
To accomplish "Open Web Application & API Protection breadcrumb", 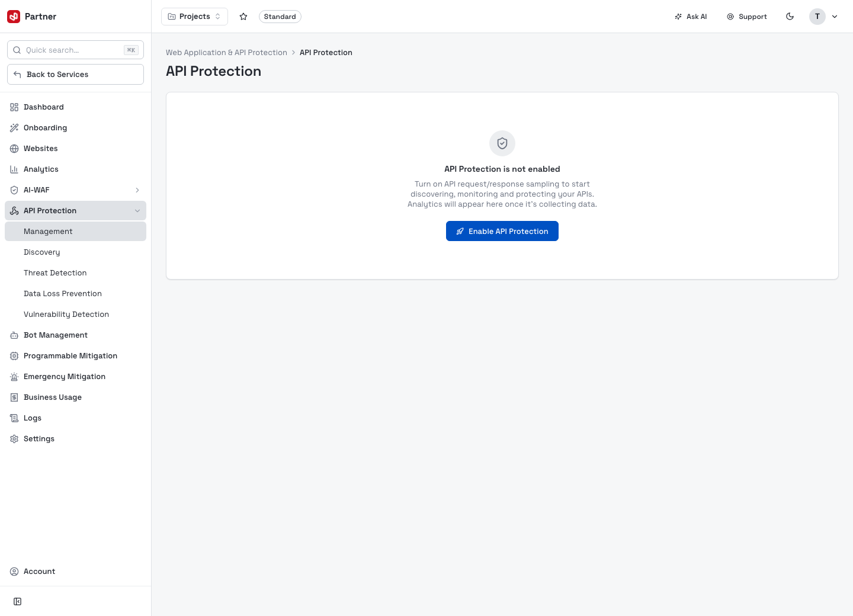I will pyautogui.click(x=226, y=53).
